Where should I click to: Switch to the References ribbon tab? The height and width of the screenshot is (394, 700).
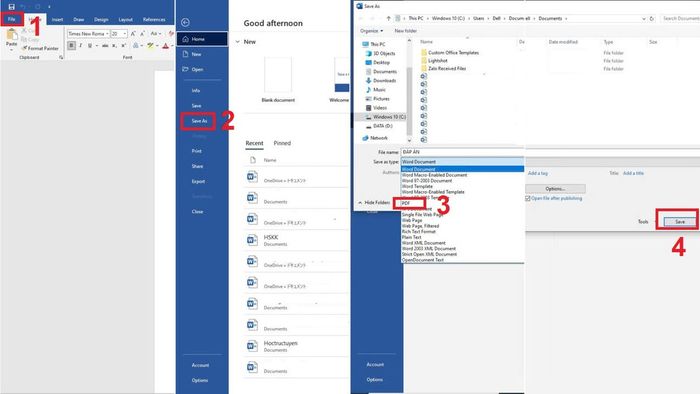point(154,20)
